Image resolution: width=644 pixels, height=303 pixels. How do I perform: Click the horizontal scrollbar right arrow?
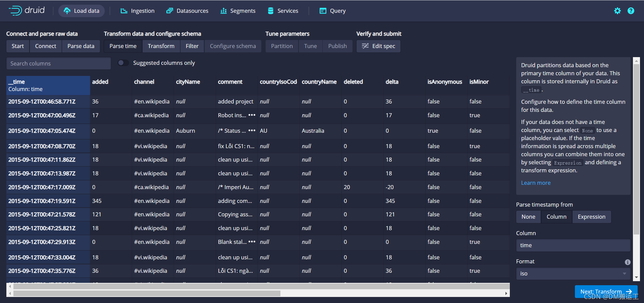tap(506, 293)
